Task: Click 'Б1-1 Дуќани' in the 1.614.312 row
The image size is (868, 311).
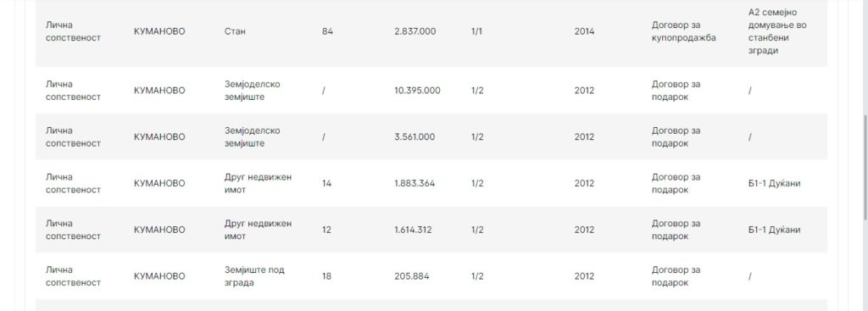Action: point(774,230)
